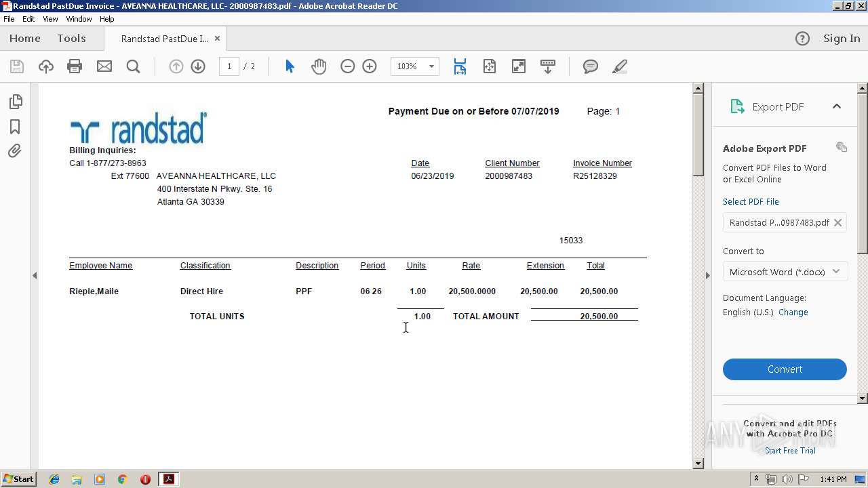Activate the Selection arrow tool

click(x=290, y=66)
